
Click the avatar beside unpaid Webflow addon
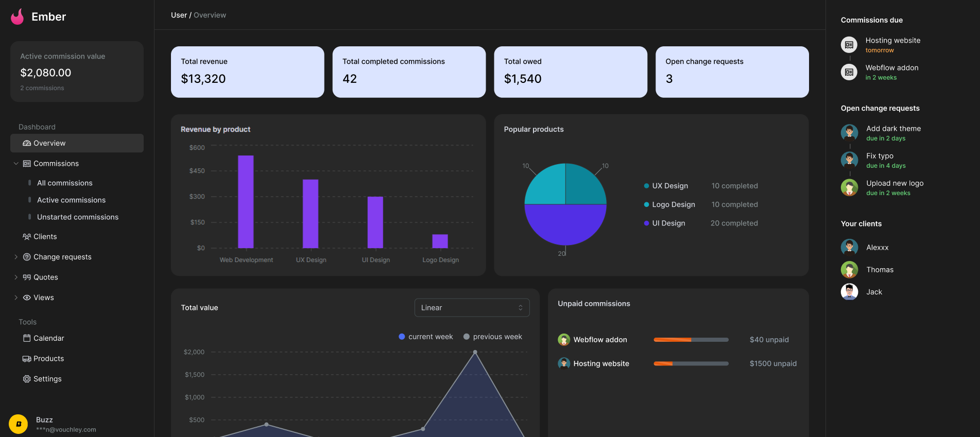pyautogui.click(x=564, y=340)
